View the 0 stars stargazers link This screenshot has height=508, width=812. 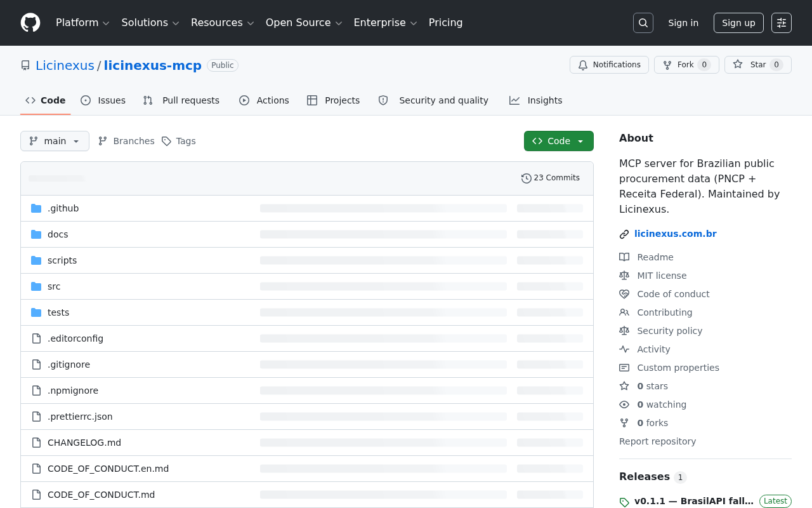coord(652,386)
